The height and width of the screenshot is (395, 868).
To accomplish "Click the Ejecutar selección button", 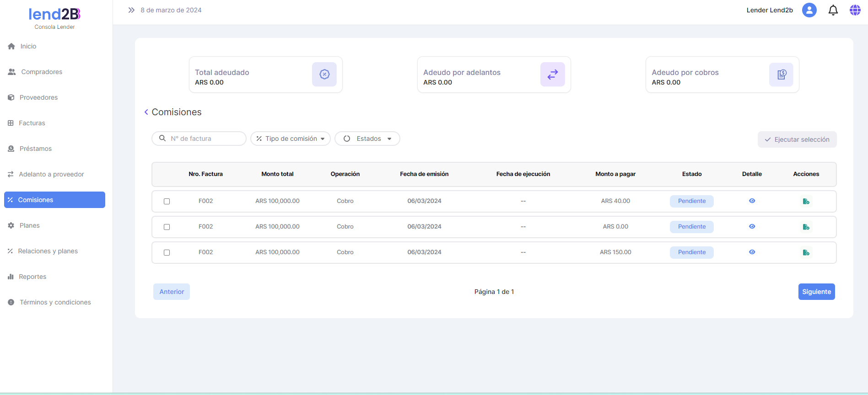I will tap(797, 139).
